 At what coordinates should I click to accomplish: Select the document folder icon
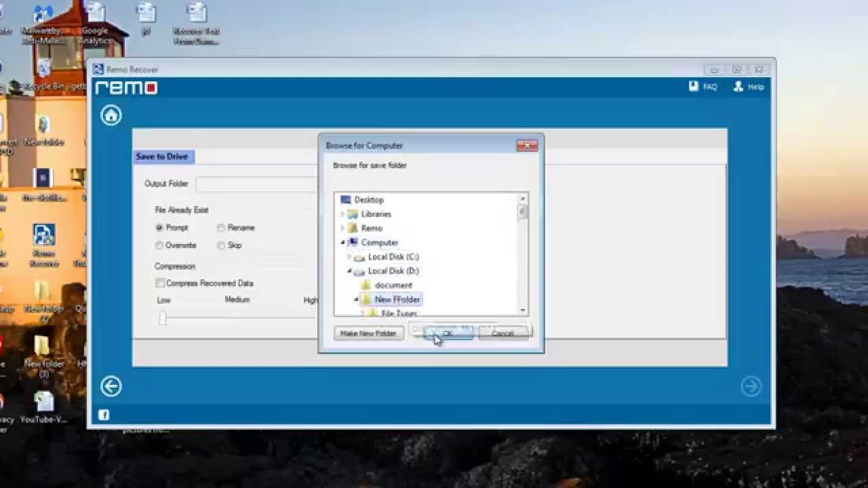click(366, 285)
